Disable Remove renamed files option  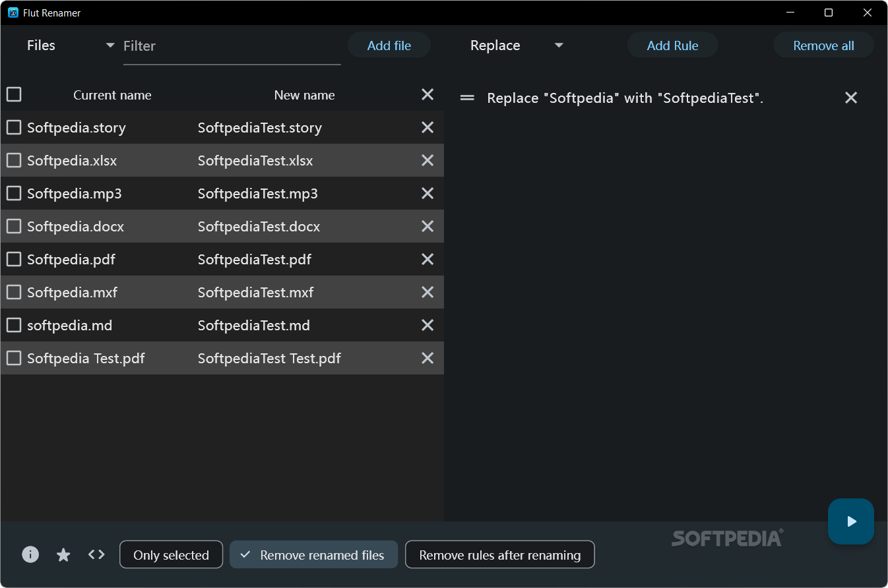pos(313,554)
